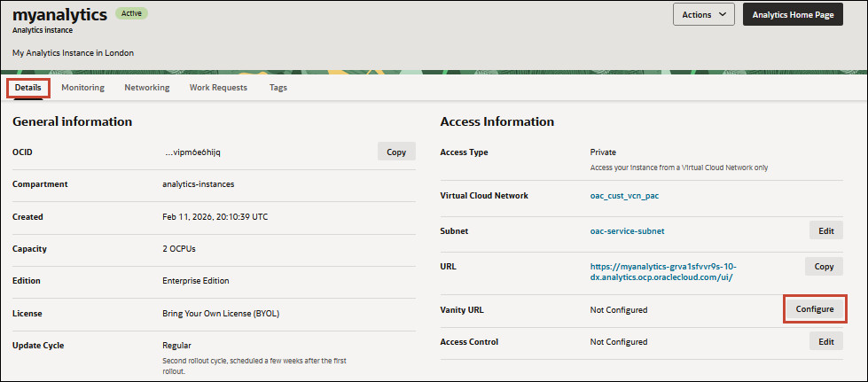Open the myanalytics instance URL link
Viewport: 868px width, 382px height.
pos(662,271)
